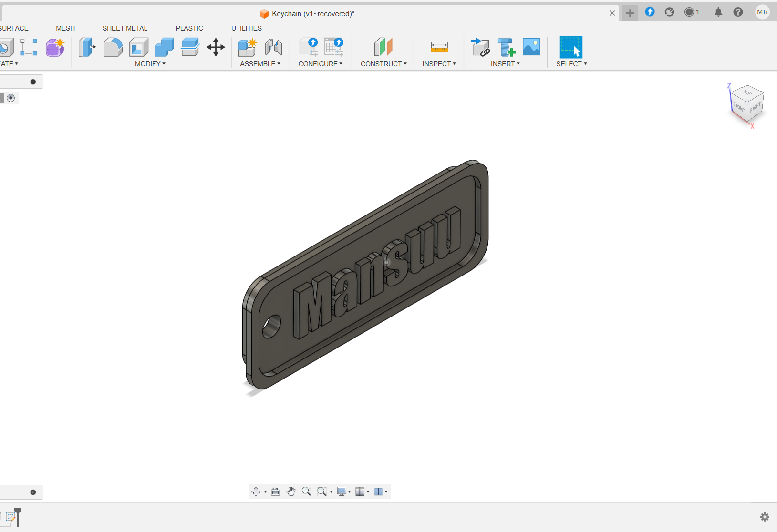Image resolution: width=777 pixels, height=532 pixels.
Task: Select the Press Pull tool
Action: (87, 47)
